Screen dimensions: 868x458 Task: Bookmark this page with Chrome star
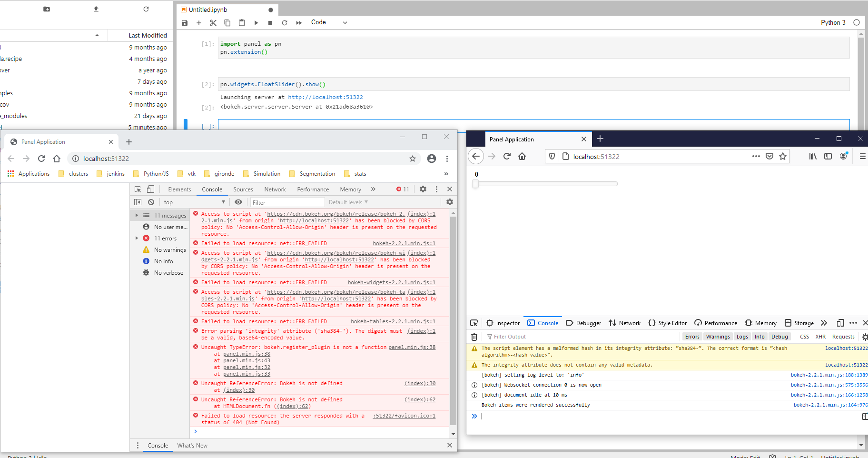[413, 159]
